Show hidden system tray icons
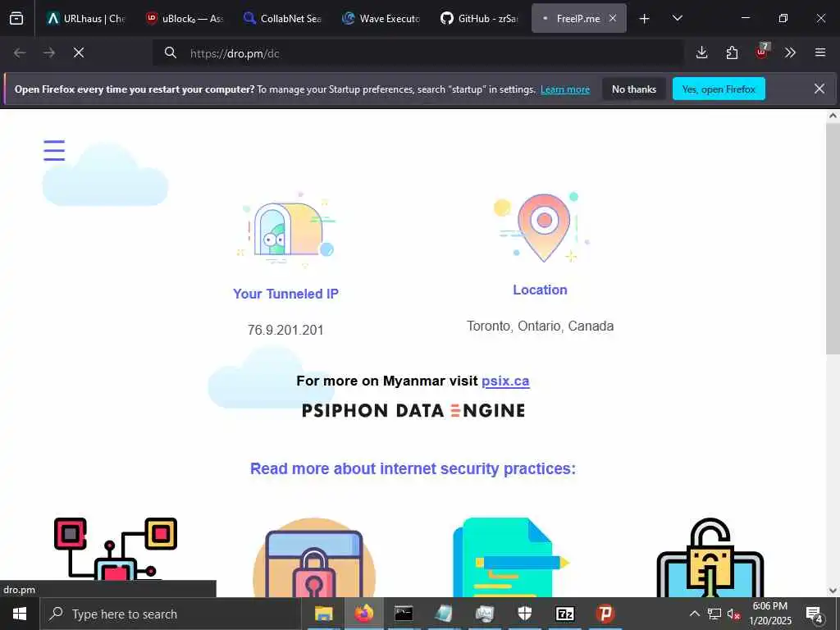Viewport: 840px width, 630px height. [694, 614]
